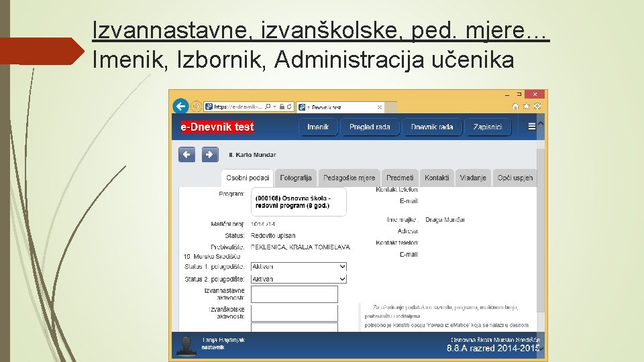Click the search magnifier in address bar
Image resolution: width=644 pixels, height=362 pixels.
(x=268, y=107)
